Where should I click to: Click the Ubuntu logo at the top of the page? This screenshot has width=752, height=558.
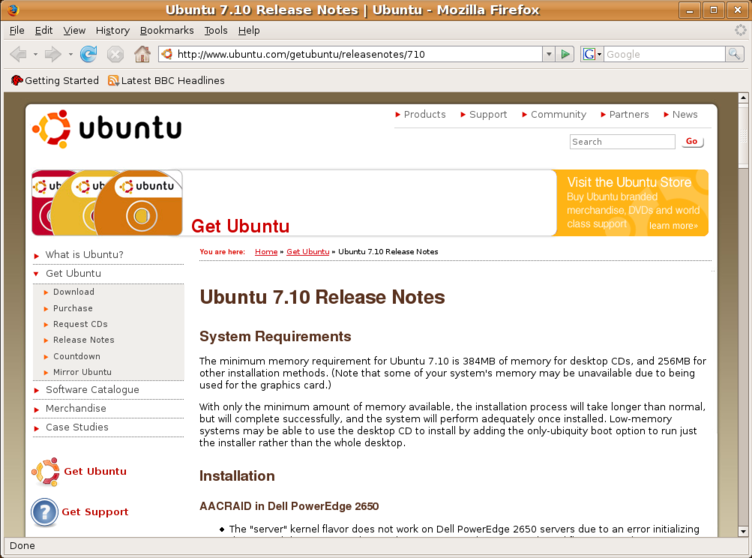(x=106, y=129)
